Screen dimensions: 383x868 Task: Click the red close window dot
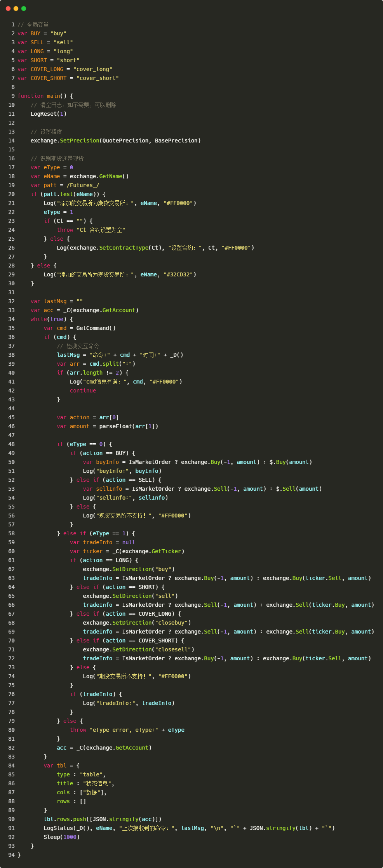point(8,9)
